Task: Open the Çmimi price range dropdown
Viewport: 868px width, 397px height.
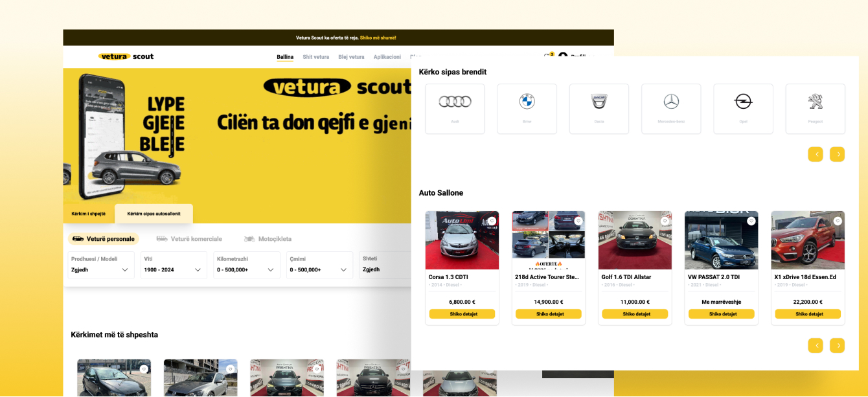Action: click(x=319, y=265)
